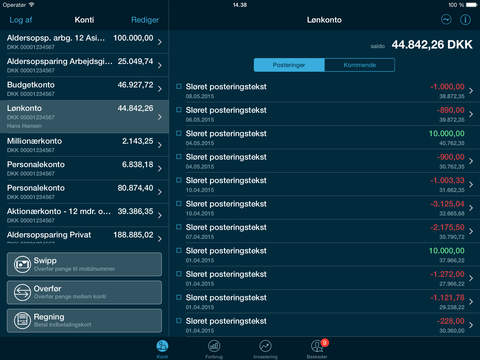Tick checkbox of the 04.05.2015 10.000,00 posting
Image resolution: width=480 pixels, height=360 pixels.
(x=179, y=133)
